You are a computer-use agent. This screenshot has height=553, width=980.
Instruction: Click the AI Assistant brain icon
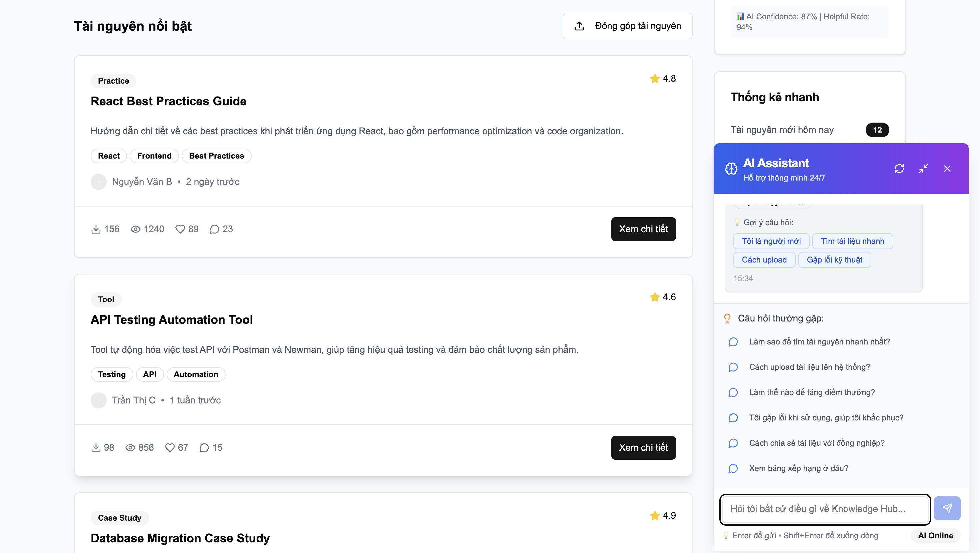pyautogui.click(x=731, y=169)
